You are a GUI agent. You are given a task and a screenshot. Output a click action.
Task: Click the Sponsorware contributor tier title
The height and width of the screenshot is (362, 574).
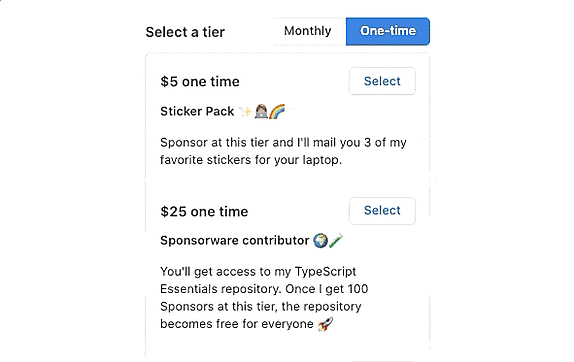tap(235, 240)
